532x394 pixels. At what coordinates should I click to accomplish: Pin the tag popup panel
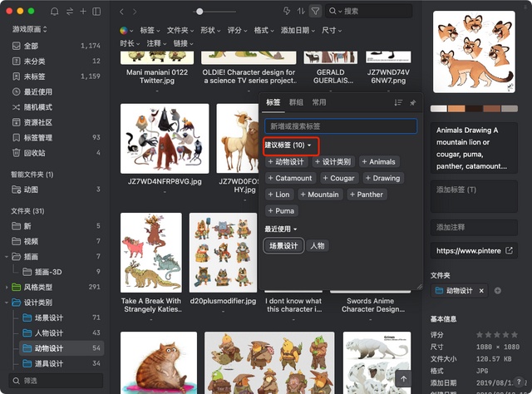pos(413,102)
